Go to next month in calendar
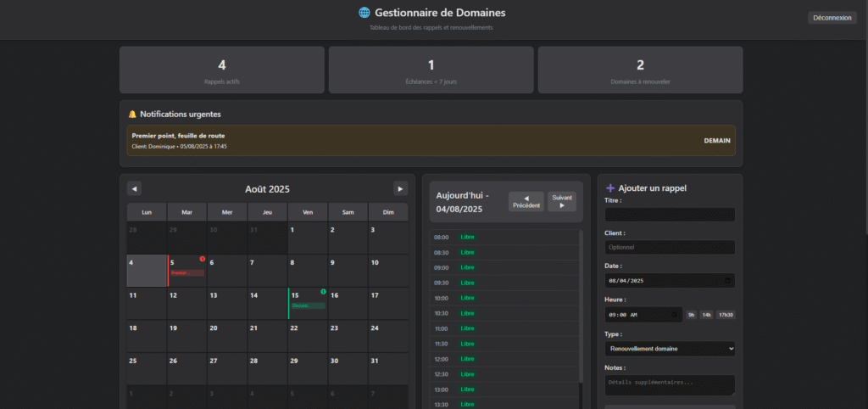 [401, 188]
